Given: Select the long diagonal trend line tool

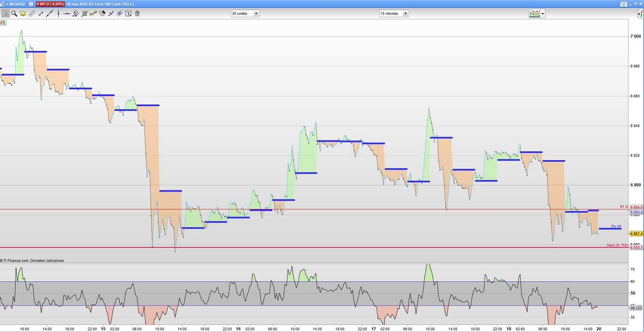Looking at the screenshot, I should [49, 13].
